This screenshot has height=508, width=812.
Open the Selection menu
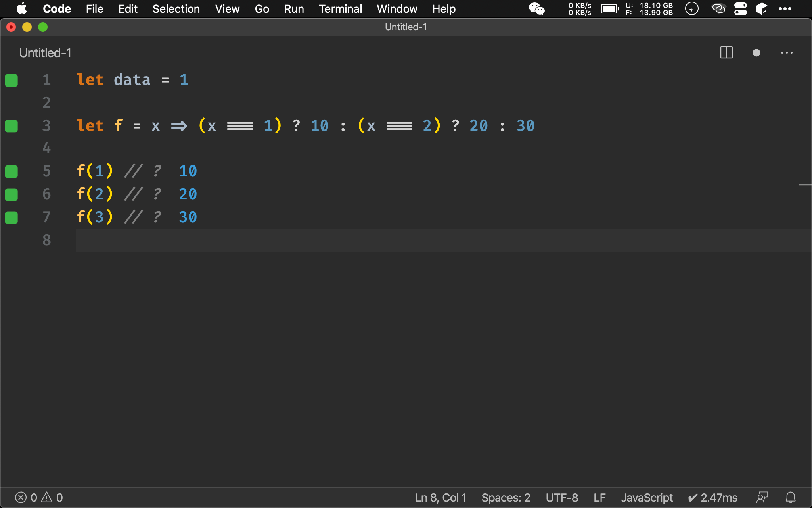pyautogui.click(x=176, y=9)
